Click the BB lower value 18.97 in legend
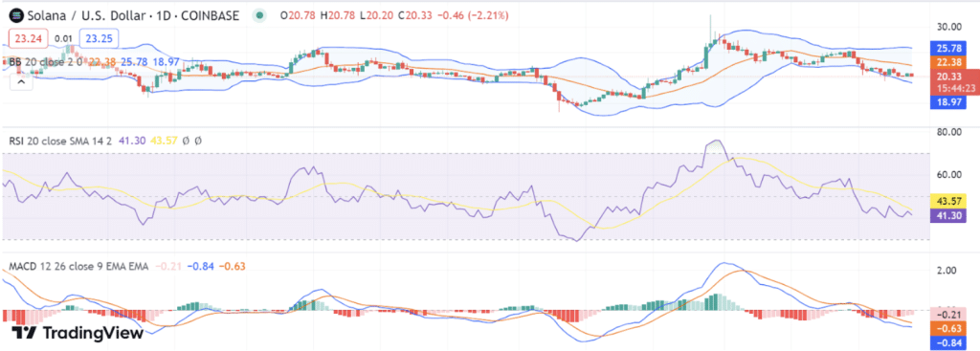 166,61
